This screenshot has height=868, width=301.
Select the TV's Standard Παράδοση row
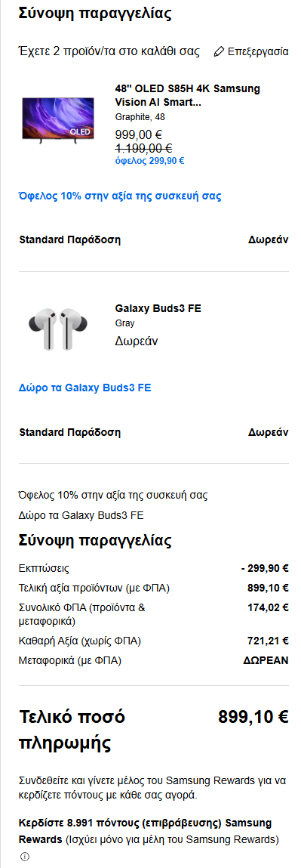pyautogui.click(x=154, y=239)
